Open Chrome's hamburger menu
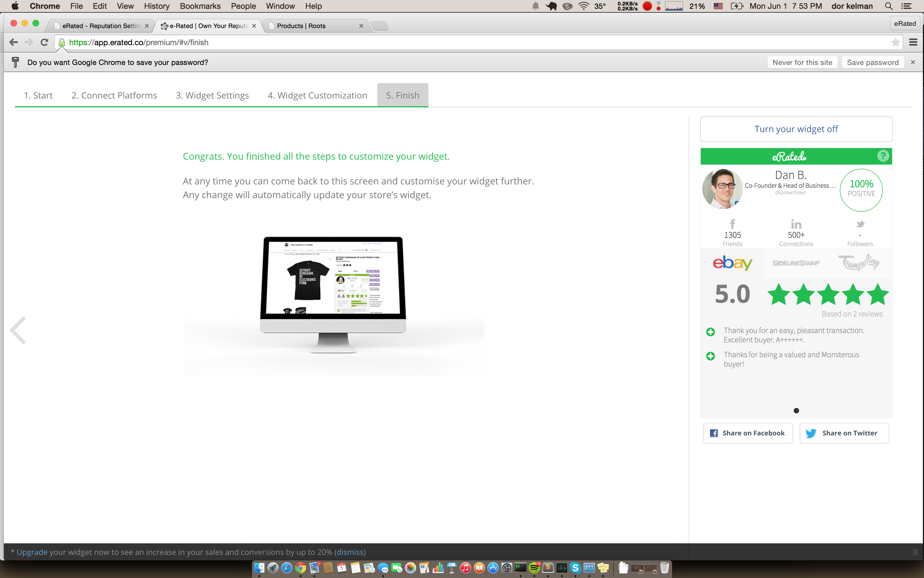The height and width of the screenshot is (578, 924). [913, 42]
